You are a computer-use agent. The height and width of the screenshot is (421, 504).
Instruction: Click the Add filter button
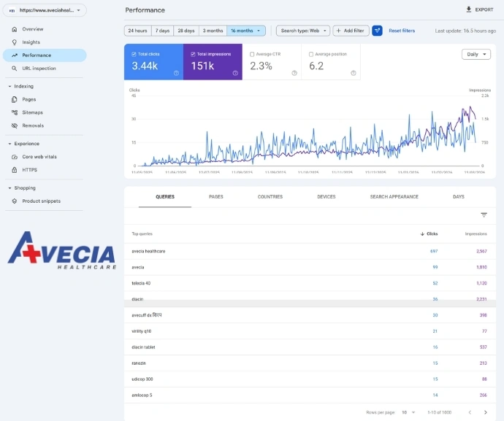351,31
